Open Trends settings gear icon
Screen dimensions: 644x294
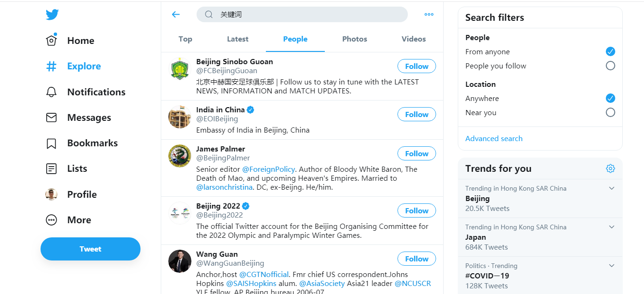[x=611, y=168]
